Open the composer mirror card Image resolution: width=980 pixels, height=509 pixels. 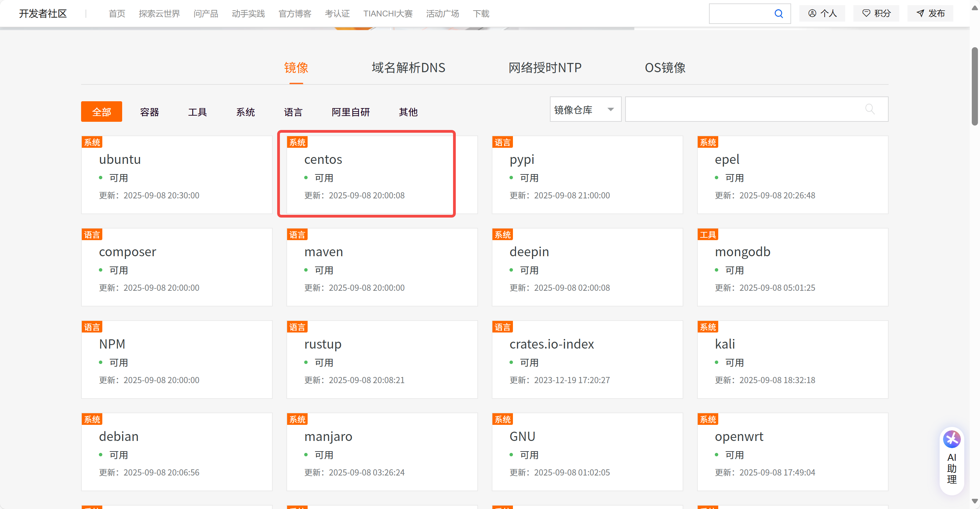click(x=177, y=267)
